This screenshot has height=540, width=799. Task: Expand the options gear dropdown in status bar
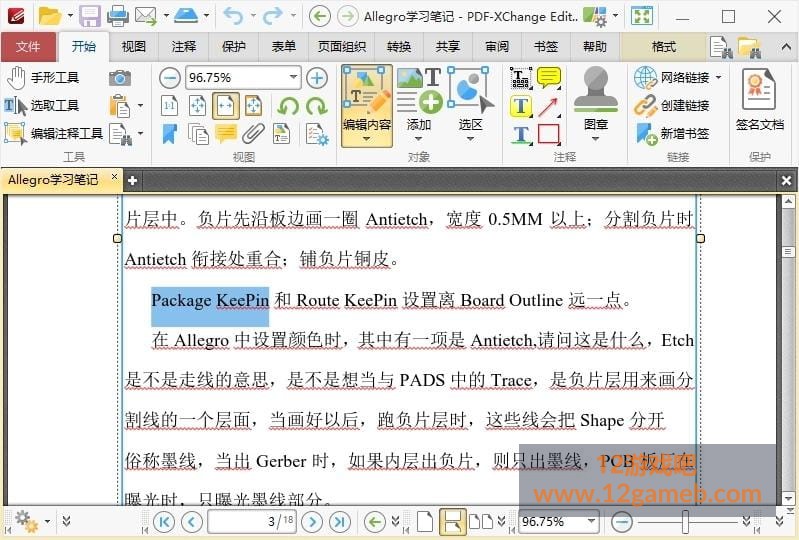(47, 521)
